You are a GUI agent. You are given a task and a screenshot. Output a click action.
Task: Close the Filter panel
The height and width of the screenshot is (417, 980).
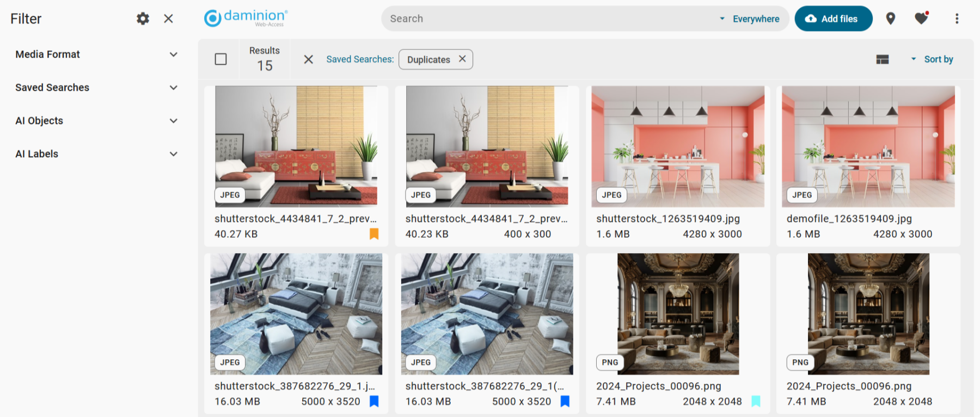(x=168, y=19)
